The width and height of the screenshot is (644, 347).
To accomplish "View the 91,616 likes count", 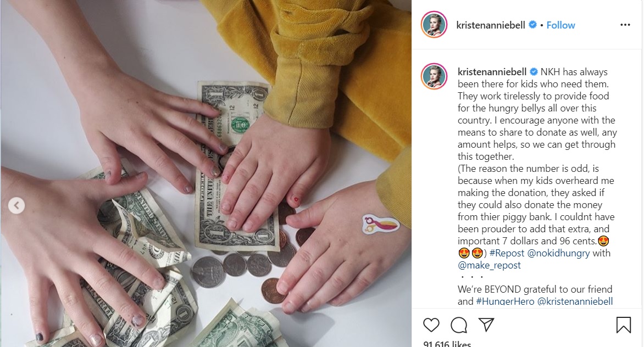I will pyautogui.click(x=447, y=344).
